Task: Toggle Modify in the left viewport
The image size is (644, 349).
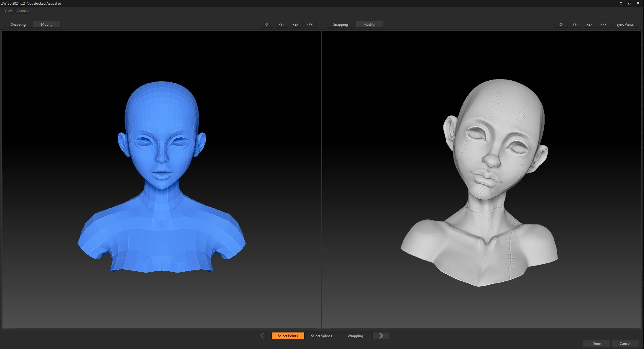Action: 47,25
